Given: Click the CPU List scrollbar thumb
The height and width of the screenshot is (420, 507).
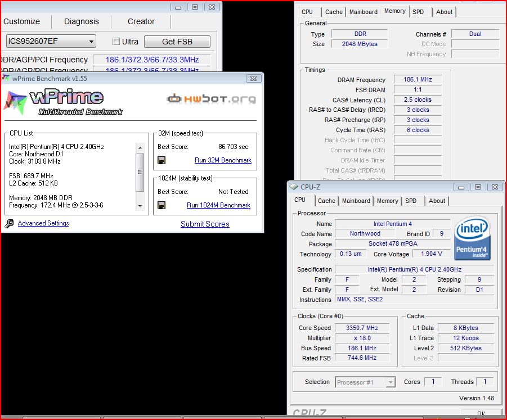Looking at the screenshot, I should (x=140, y=172).
